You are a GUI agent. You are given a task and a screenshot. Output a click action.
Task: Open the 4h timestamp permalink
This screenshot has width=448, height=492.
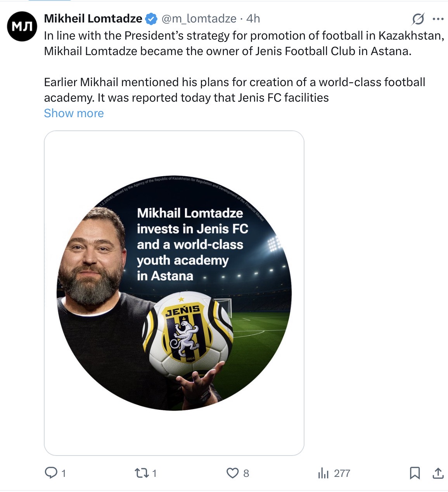tap(253, 19)
